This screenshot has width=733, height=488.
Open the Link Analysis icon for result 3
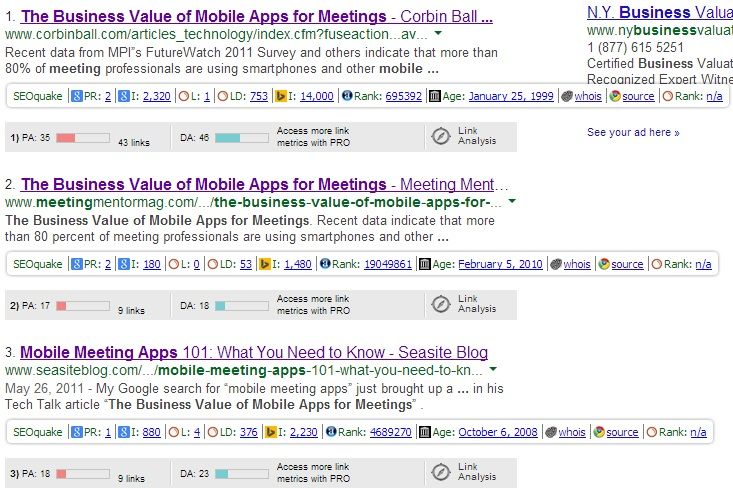(441, 472)
